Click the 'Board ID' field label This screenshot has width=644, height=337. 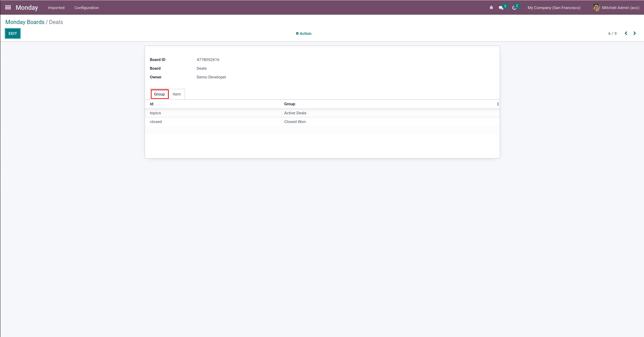158,60
